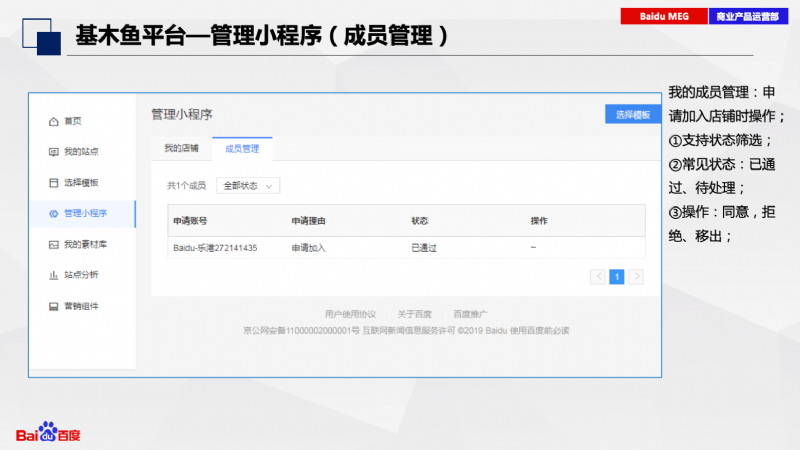Select 管理小程序 in the sidebar
The width and height of the screenshot is (800, 450).
[83, 213]
